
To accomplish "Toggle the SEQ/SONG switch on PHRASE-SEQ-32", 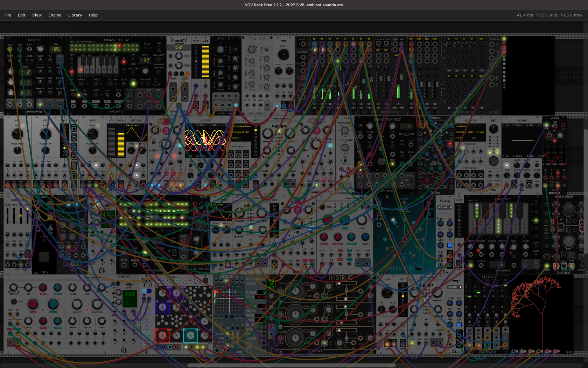I will (x=133, y=60).
